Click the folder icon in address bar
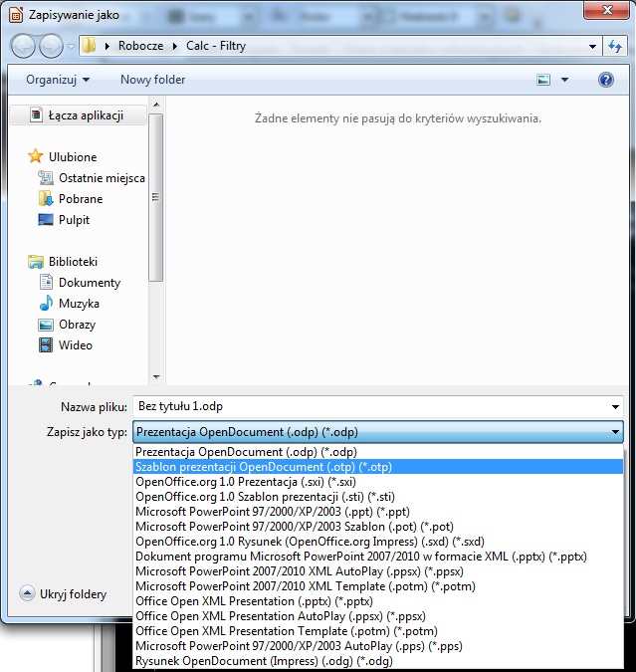Image resolution: width=636 pixels, height=672 pixels. point(90,46)
